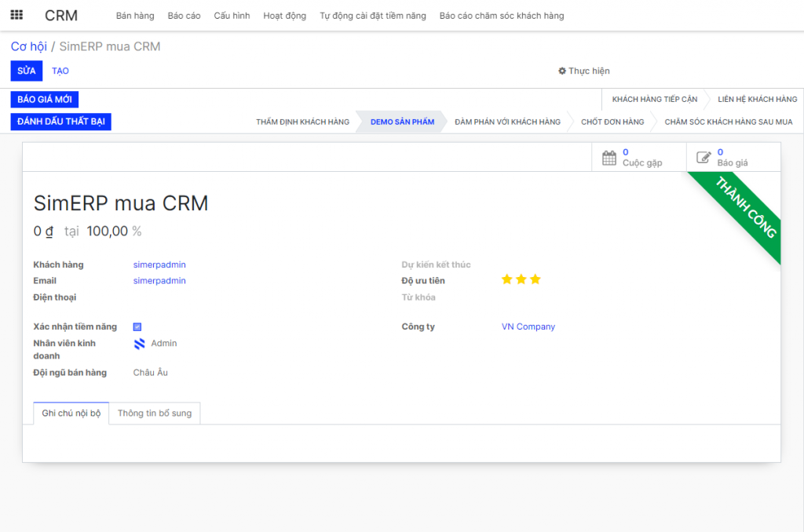This screenshot has width=804, height=532.
Task: Click the 100,00 probability value
Action: 107,231
